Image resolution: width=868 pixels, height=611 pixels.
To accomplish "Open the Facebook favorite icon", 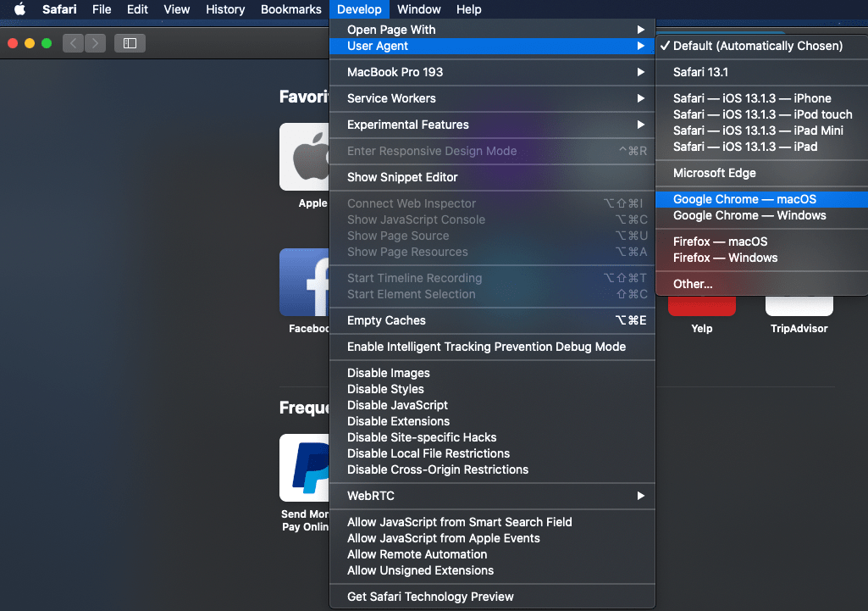I will tap(305, 282).
